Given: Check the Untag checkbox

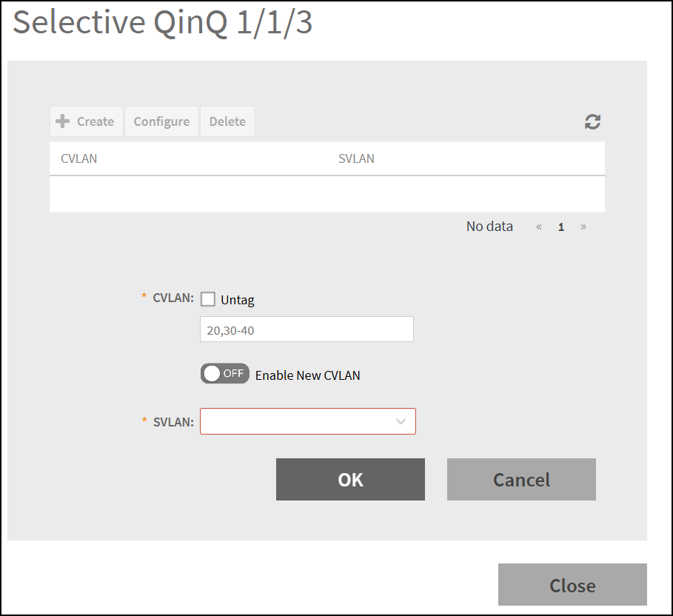Looking at the screenshot, I should point(208,299).
